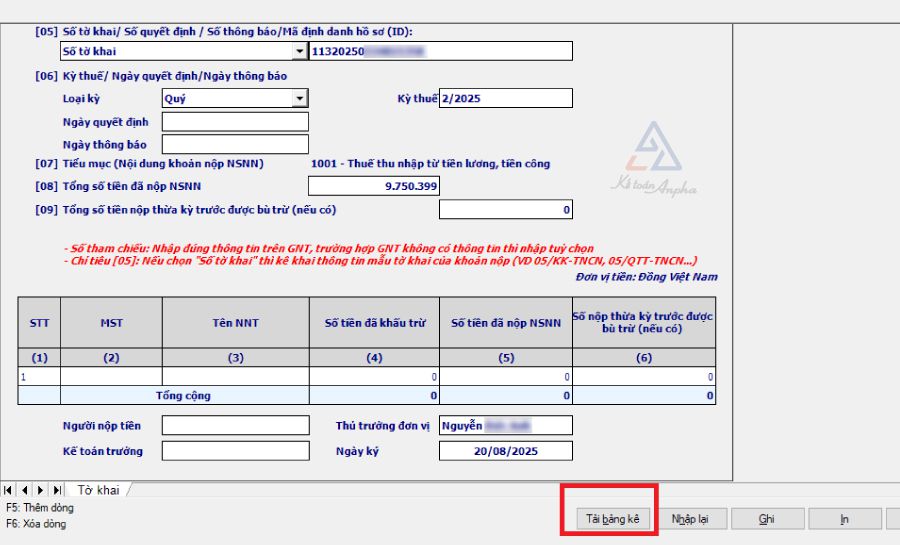Focus the declaration number field 11320250
Viewport: 900px width, 545px height.
pos(441,52)
